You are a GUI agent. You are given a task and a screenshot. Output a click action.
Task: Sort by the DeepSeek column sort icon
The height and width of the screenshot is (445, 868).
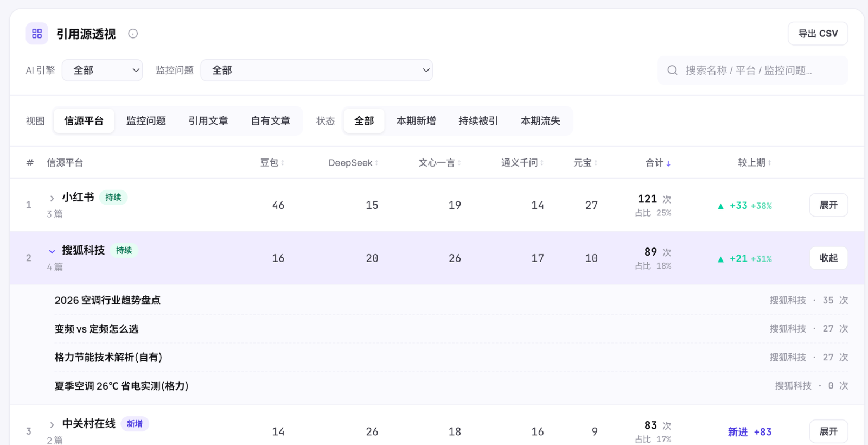pyautogui.click(x=376, y=163)
